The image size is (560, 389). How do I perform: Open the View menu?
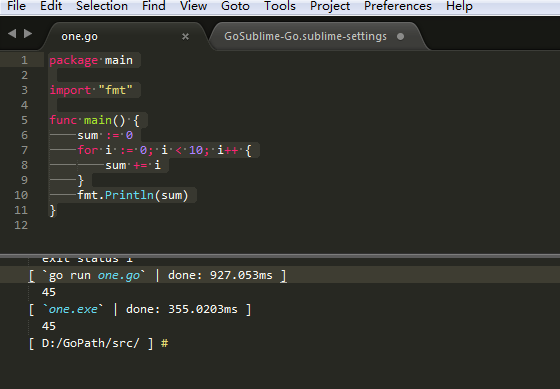point(193,6)
